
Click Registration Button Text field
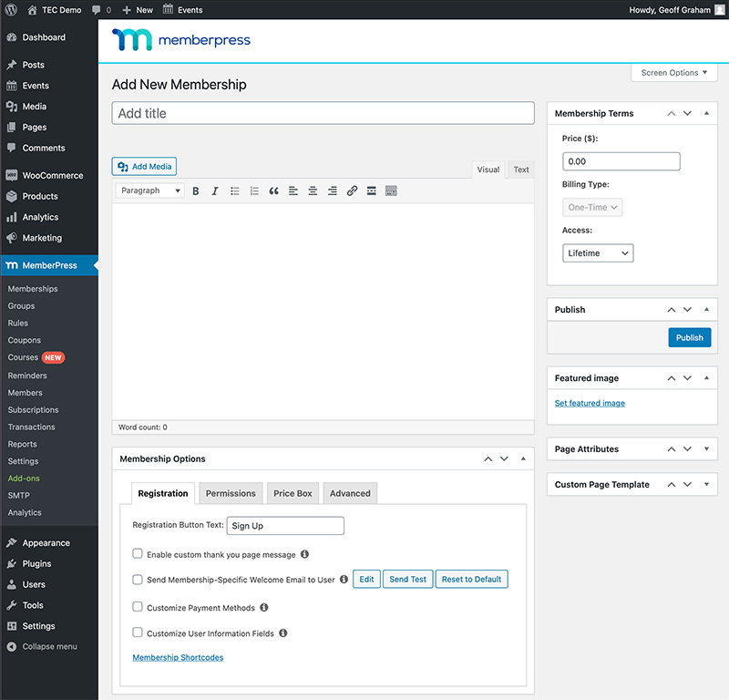click(x=285, y=526)
